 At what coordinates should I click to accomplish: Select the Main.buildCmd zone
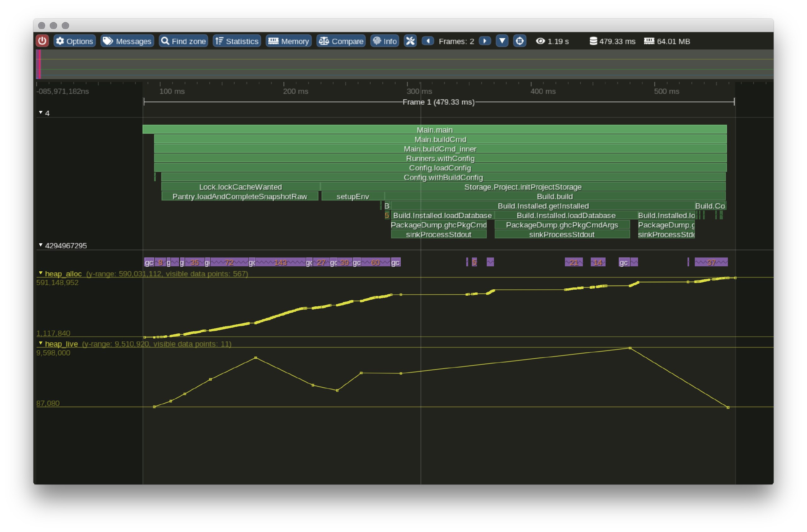440,139
